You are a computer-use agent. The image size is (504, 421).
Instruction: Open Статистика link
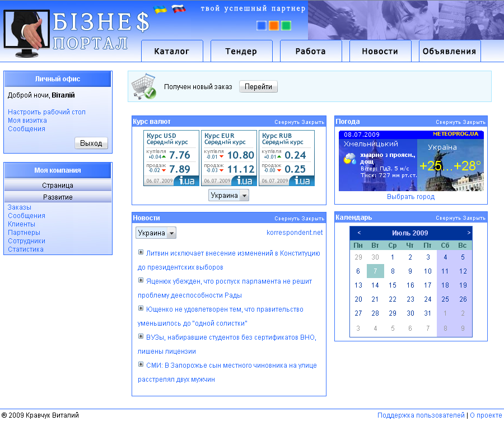pyautogui.click(x=25, y=249)
